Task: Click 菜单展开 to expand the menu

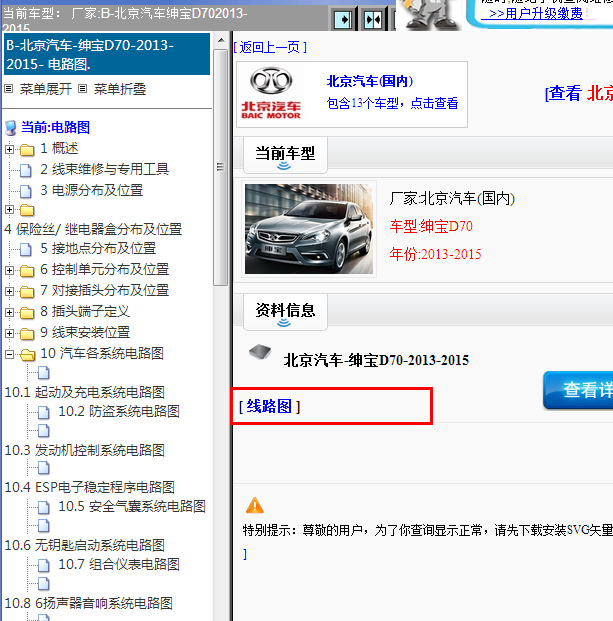Action: pos(46,89)
